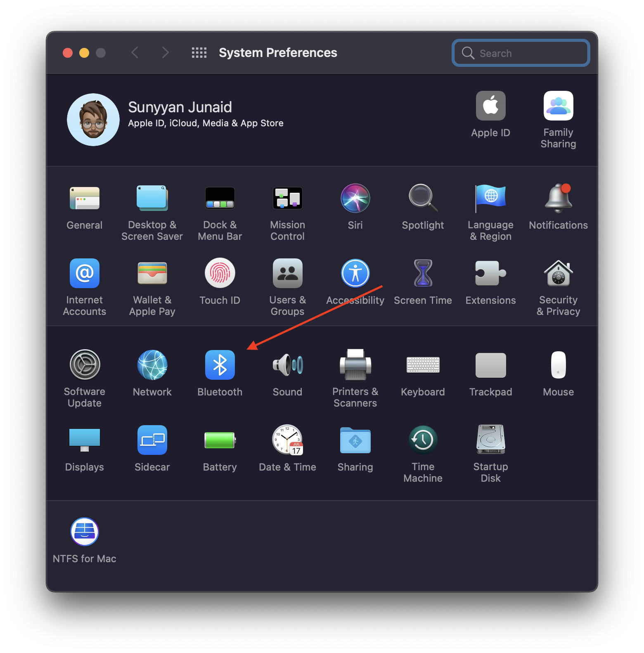Click inside the Search field
Screen dimensions: 644x653
(x=521, y=53)
